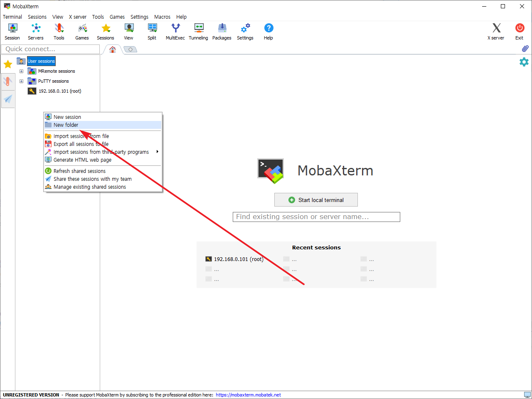This screenshot has height=399, width=532.
Task: Click the MobaXterm logo icon
Action: click(x=271, y=171)
